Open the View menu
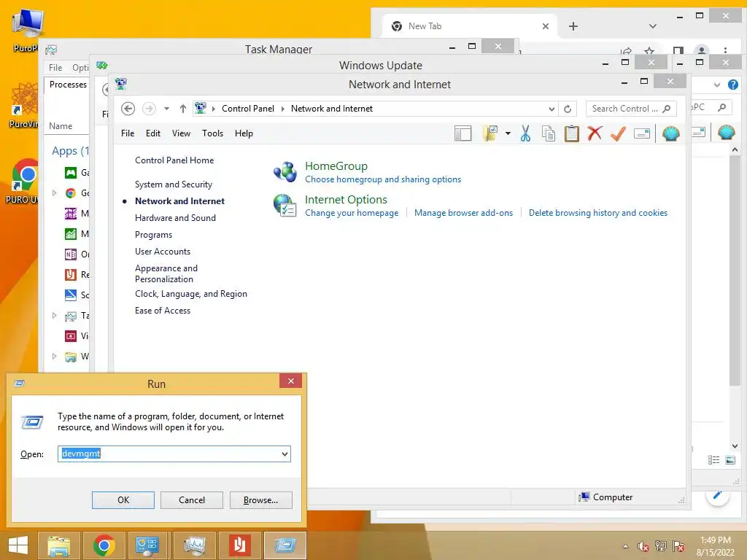 pyautogui.click(x=181, y=133)
